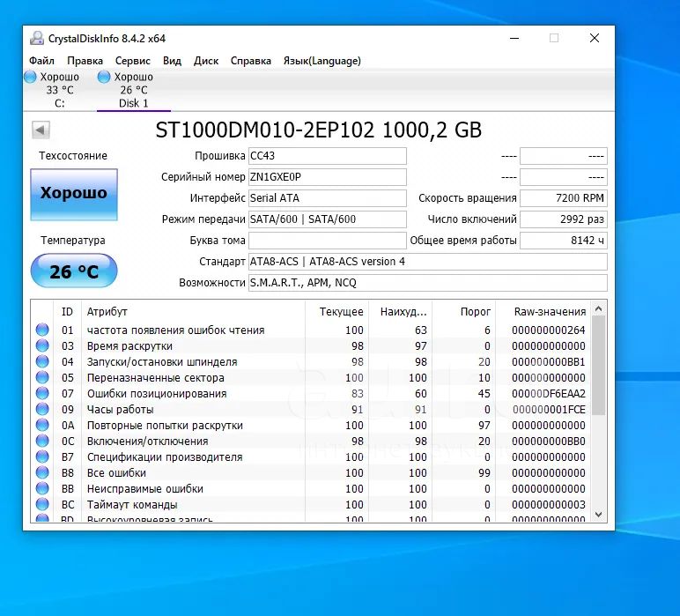Click the Возможности field S.M.A.R.T., APM, NCQ
This screenshot has width=680, height=616.
coord(427,283)
